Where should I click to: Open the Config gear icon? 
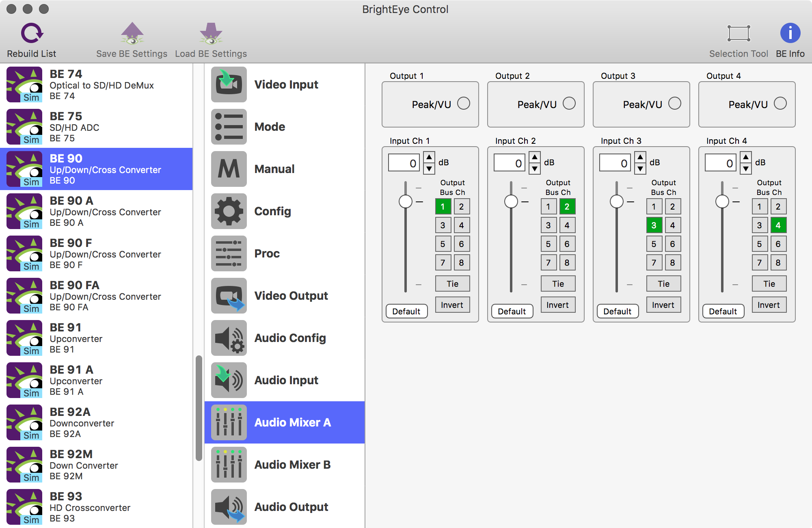pyautogui.click(x=229, y=211)
